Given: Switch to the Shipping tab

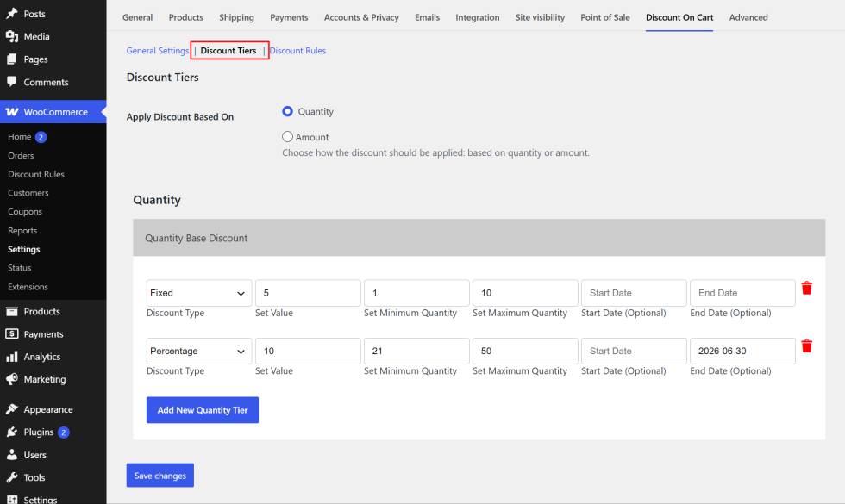Looking at the screenshot, I should [236, 17].
